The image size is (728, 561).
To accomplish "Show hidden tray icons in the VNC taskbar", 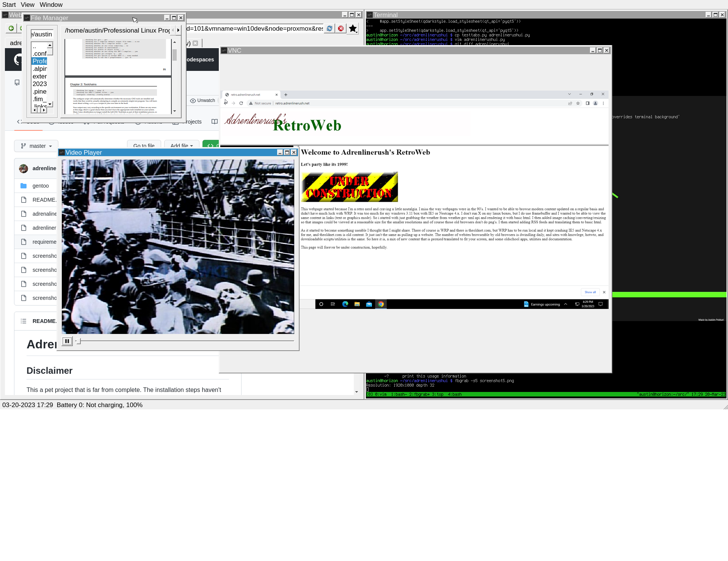I will 566,304.
